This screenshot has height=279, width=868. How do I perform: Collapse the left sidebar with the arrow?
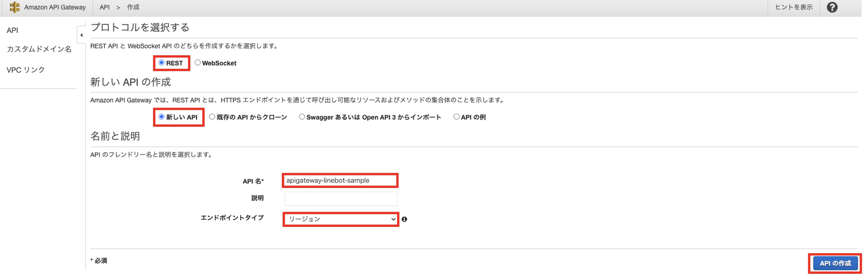click(81, 35)
